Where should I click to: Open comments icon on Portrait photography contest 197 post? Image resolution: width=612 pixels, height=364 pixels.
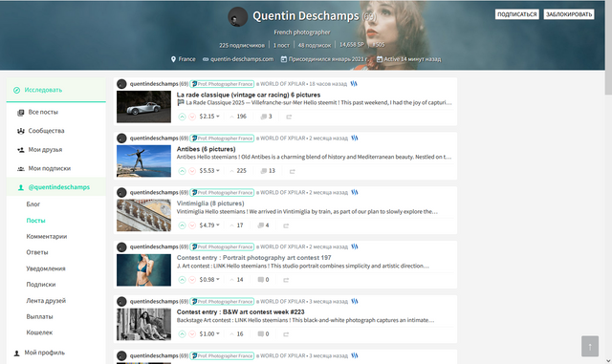(260, 280)
